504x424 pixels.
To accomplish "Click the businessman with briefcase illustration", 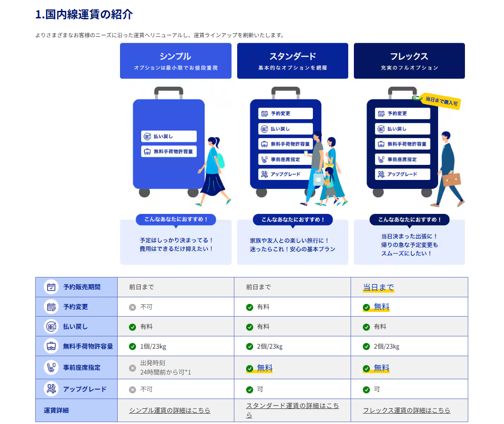I will tap(447, 169).
